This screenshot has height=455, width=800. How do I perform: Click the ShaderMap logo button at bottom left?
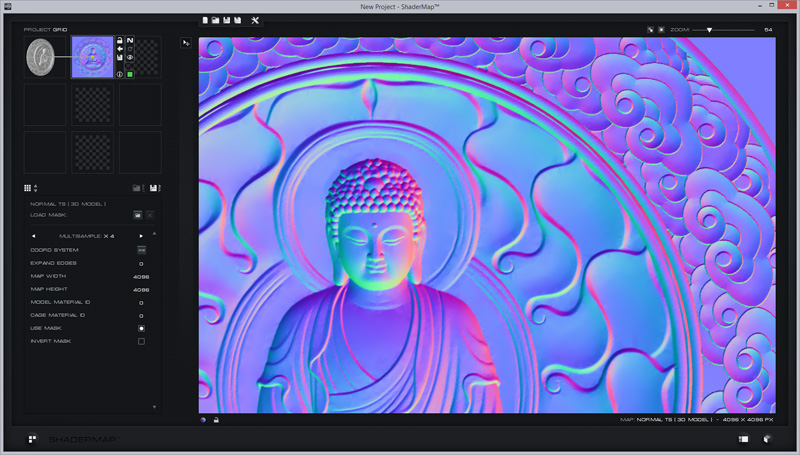[32, 439]
